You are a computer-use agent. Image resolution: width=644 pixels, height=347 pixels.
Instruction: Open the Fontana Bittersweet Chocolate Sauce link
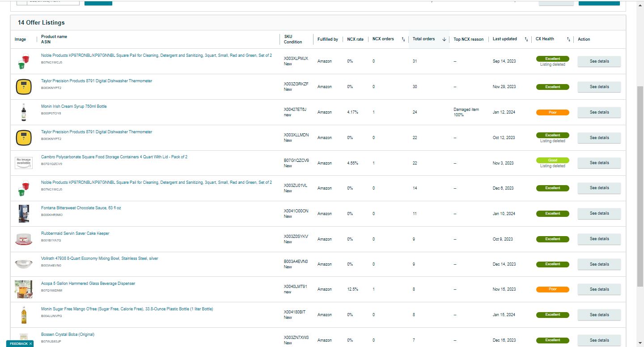tap(81, 208)
